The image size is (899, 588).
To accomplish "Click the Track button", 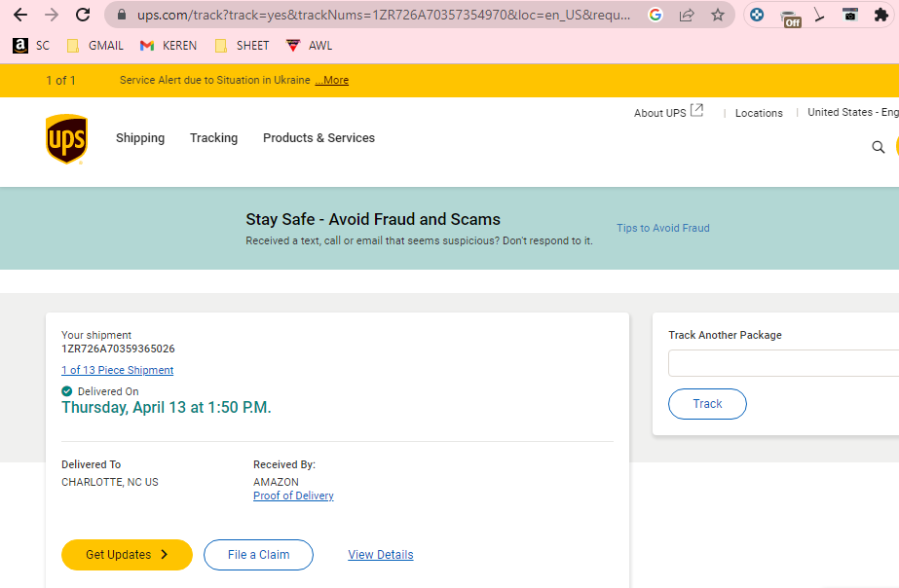I will tap(707, 404).
